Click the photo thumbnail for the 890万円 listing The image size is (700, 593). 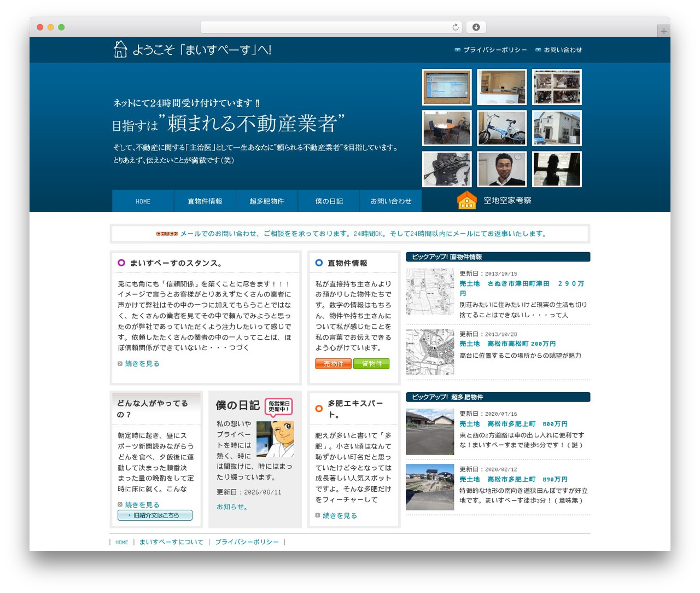pos(430,487)
